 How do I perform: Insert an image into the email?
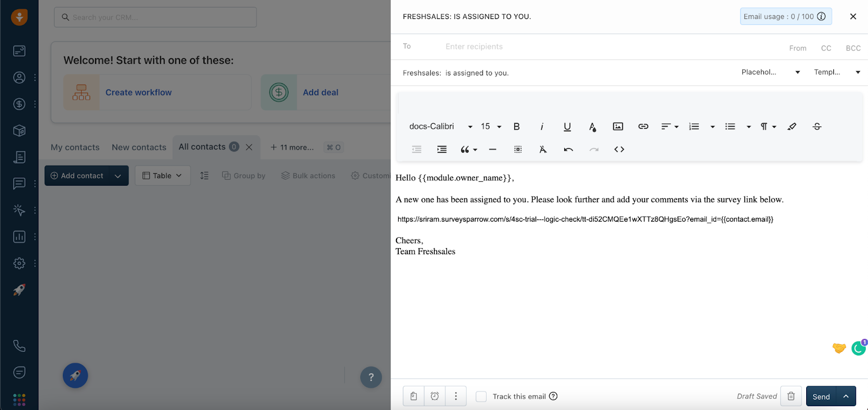point(618,127)
